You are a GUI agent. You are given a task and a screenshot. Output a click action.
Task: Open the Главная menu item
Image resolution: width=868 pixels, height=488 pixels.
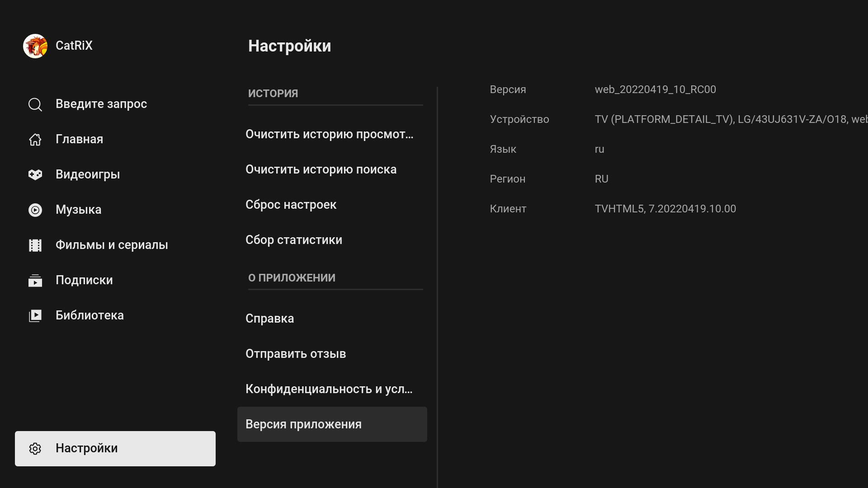click(79, 139)
